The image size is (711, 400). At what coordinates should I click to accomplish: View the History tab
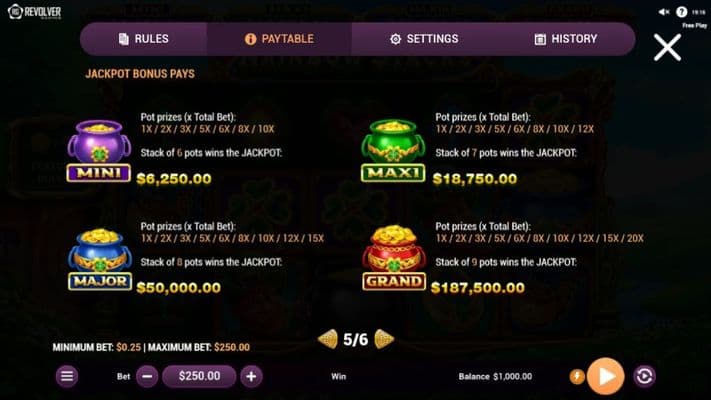pos(565,39)
